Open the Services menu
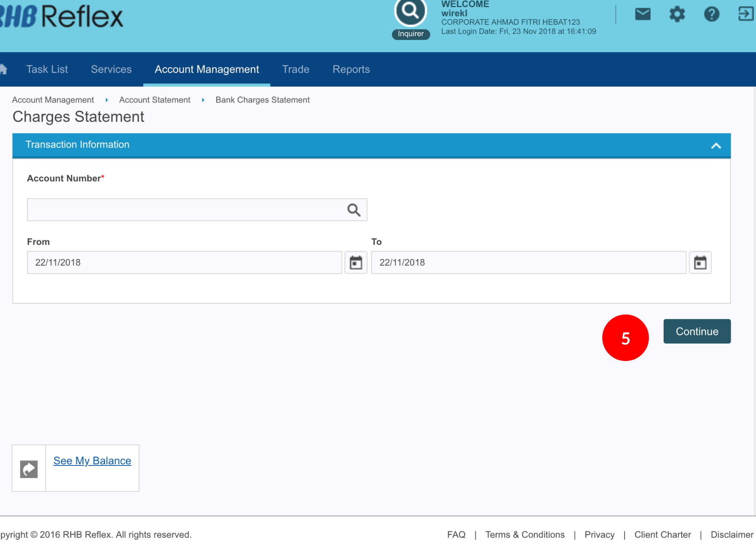This screenshot has width=756, height=554. 111,69
